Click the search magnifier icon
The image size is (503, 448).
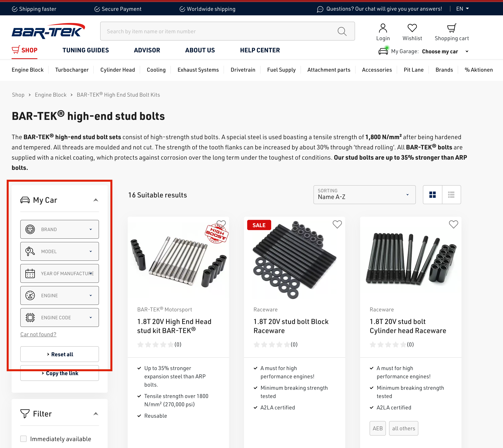point(342,31)
